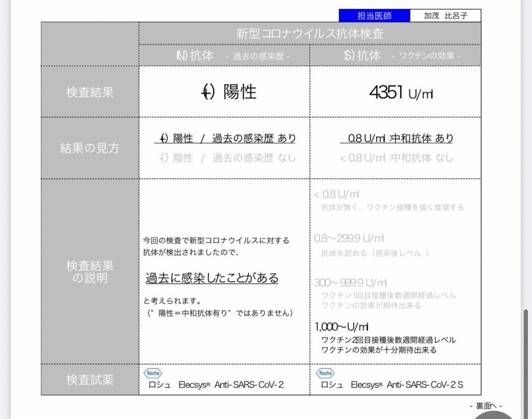Screen dimensions: 532x419
Task: Click the 検査結果の説明 row label
Action: [x=90, y=272]
